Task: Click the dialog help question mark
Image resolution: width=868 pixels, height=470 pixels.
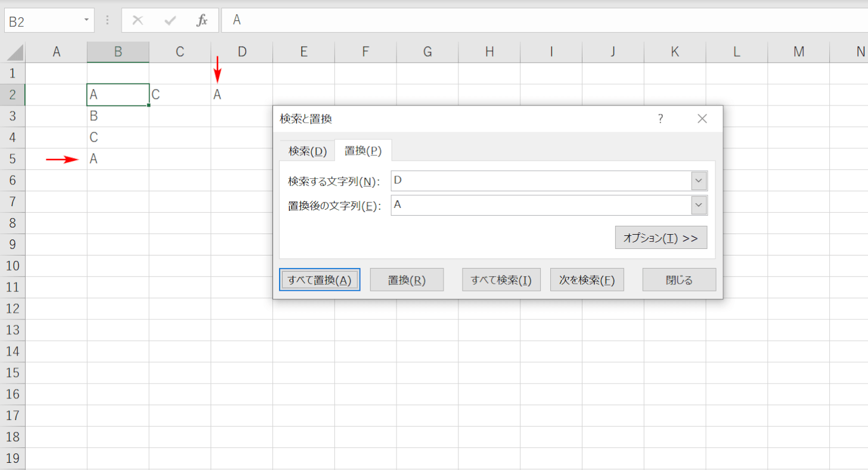Action: coord(661,119)
